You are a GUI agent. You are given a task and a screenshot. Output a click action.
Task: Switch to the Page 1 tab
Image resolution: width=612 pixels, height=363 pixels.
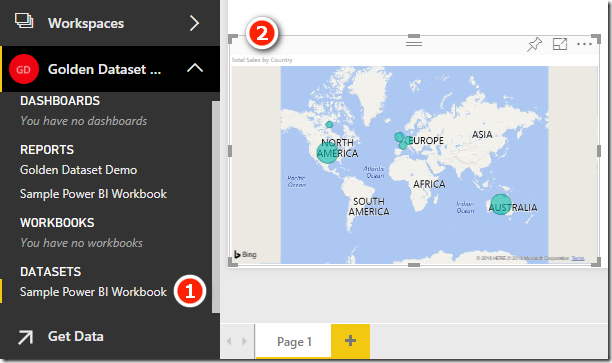point(294,342)
